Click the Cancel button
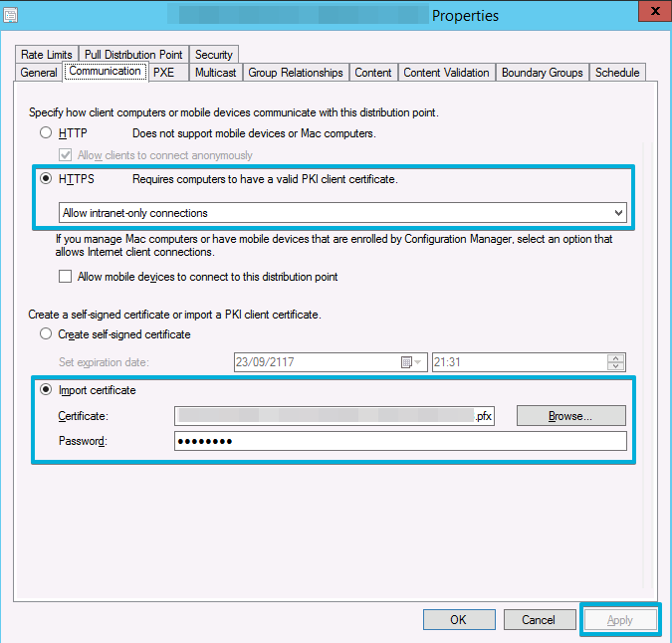Screen dimensions: 672x643 pyautogui.click(x=540, y=620)
